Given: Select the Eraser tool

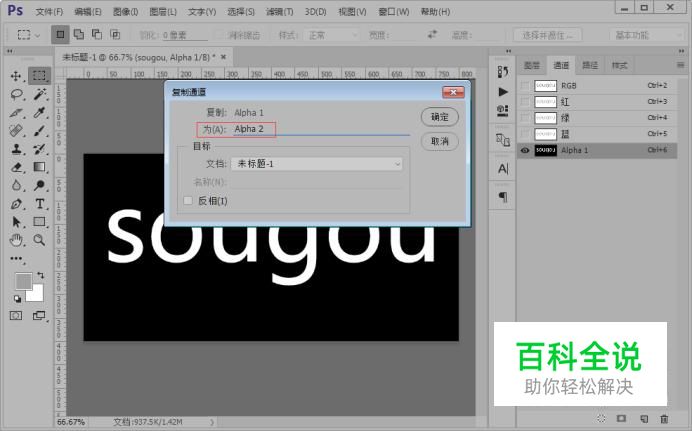Looking at the screenshot, I should [16, 167].
